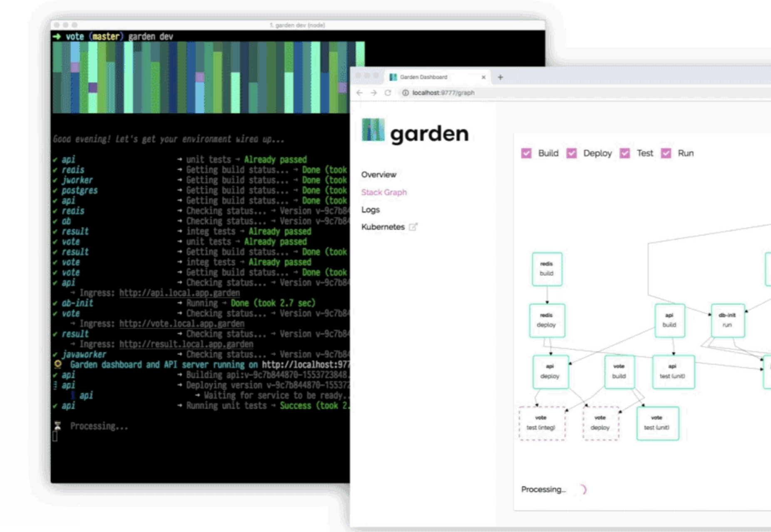Uncheck the Run filter checkbox
The image size is (771, 532).
click(x=666, y=153)
